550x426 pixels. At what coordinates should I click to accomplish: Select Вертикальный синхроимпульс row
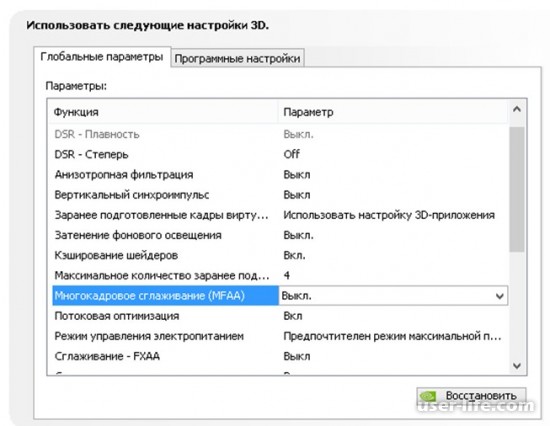280,195
